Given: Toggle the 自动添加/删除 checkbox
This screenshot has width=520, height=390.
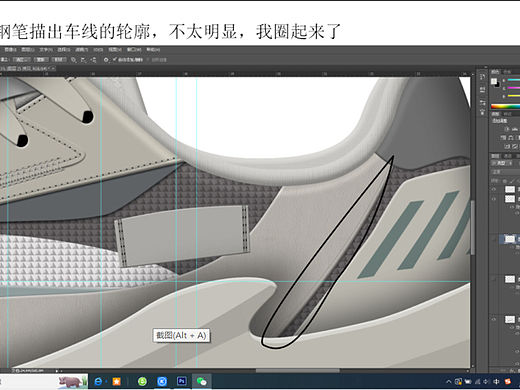Looking at the screenshot, I should coord(114,60).
